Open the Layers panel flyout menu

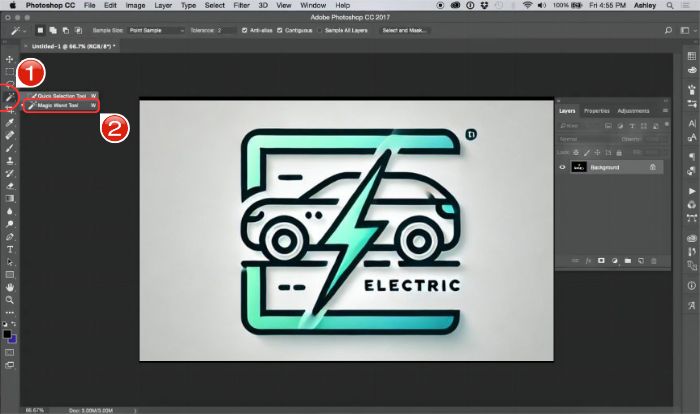pos(665,110)
